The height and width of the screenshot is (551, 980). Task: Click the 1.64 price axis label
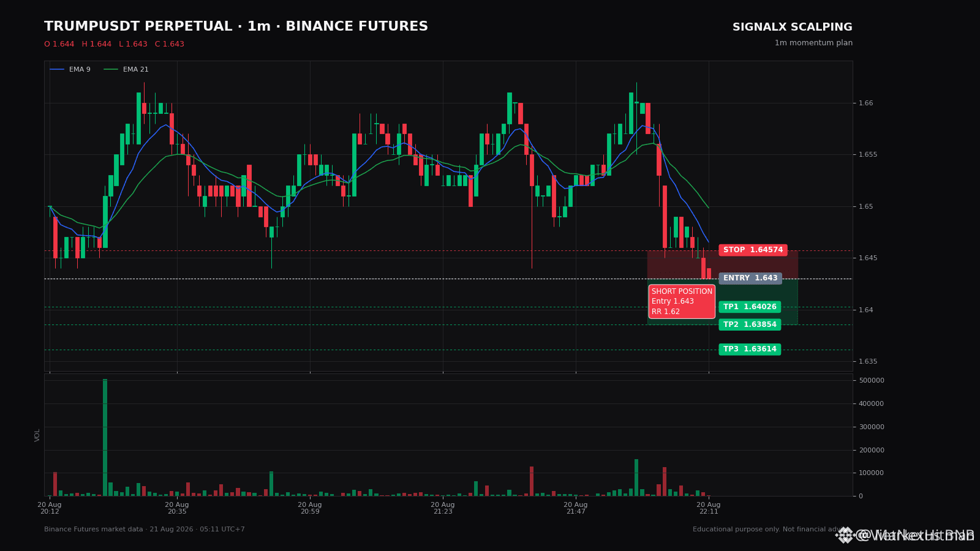866,310
